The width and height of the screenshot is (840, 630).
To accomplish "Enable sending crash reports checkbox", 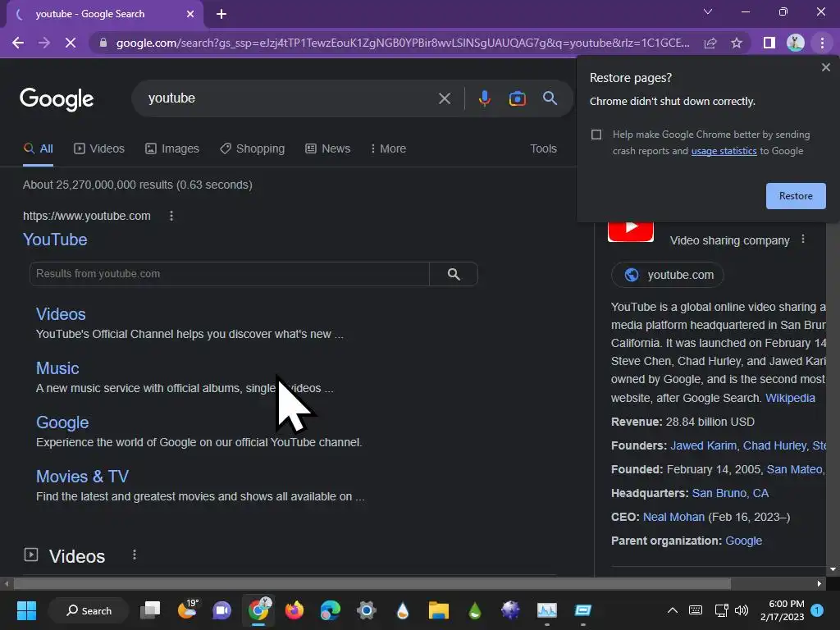I will pos(596,135).
